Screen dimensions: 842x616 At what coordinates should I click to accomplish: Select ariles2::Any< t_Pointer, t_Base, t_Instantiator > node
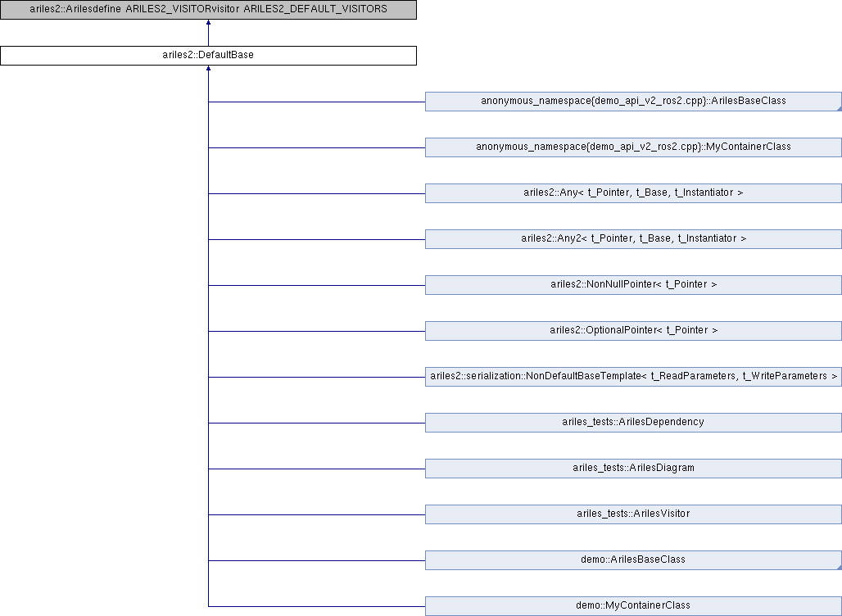(x=633, y=193)
